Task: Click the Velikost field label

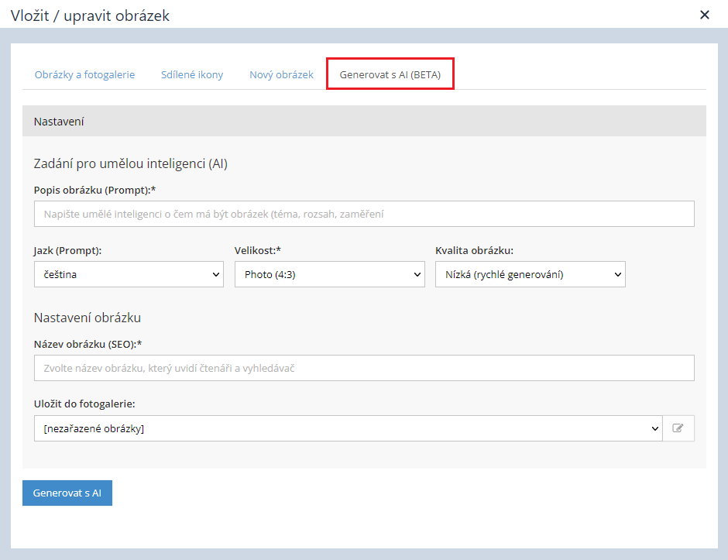Action: point(259,250)
